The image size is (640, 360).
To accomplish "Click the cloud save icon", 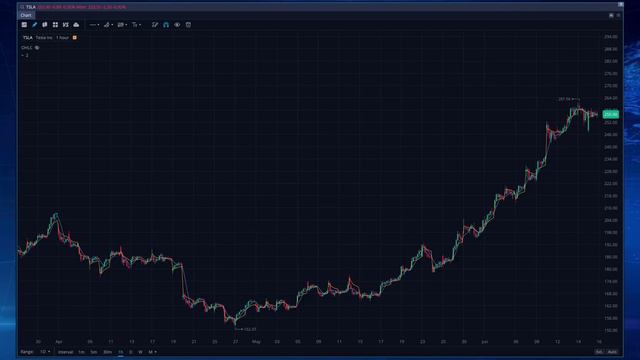I will point(76,25).
